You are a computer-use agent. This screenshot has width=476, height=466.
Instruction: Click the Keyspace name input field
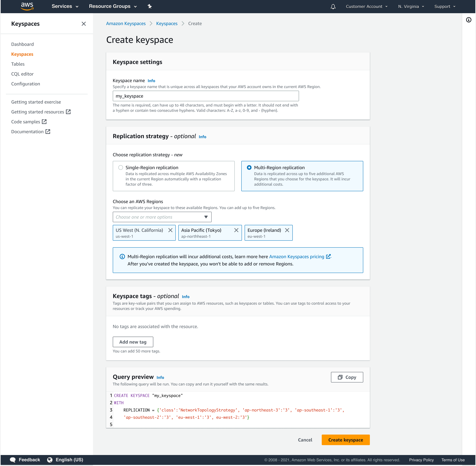(205, 96)
